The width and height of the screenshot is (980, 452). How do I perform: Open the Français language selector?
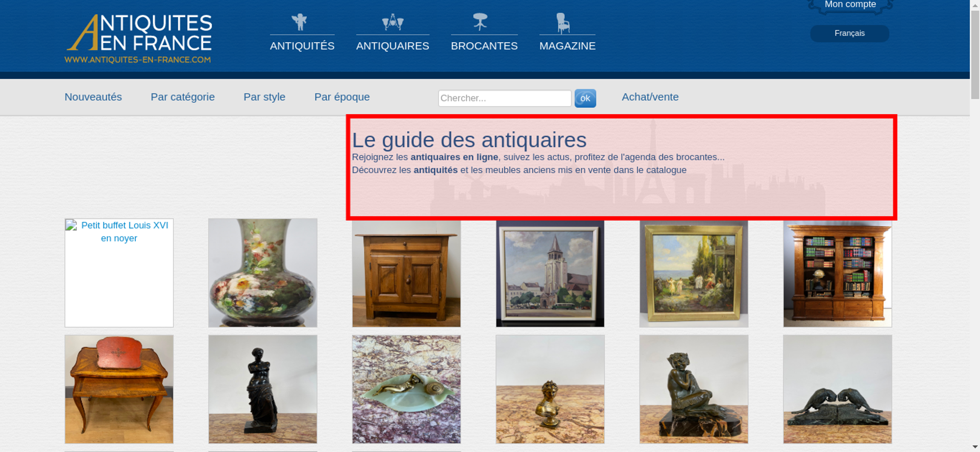click(x=850, y=33)
